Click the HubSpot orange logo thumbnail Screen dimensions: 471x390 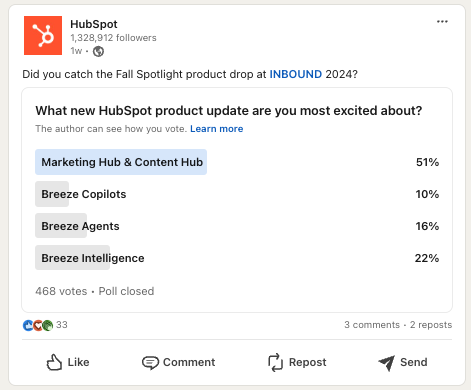coord(43,35)
